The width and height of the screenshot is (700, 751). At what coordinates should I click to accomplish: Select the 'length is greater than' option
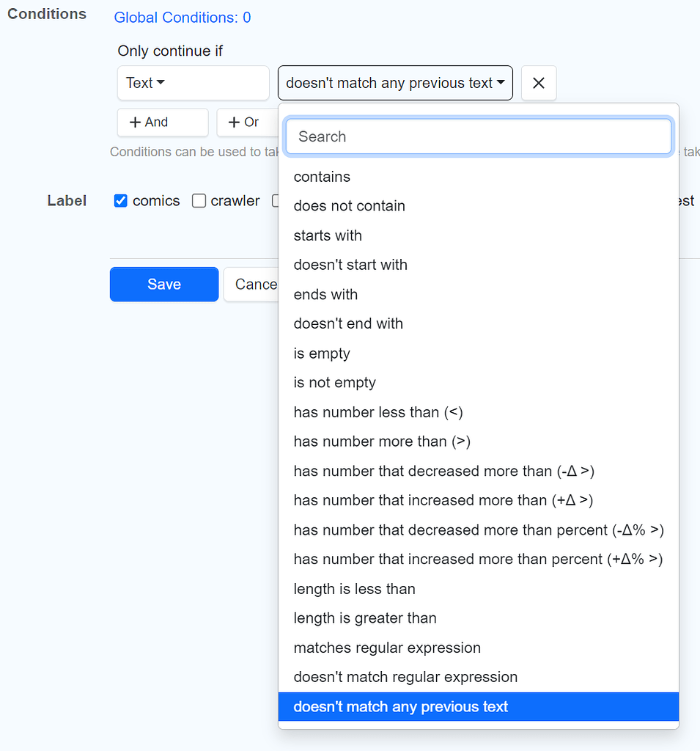click(x=479, y=618)
